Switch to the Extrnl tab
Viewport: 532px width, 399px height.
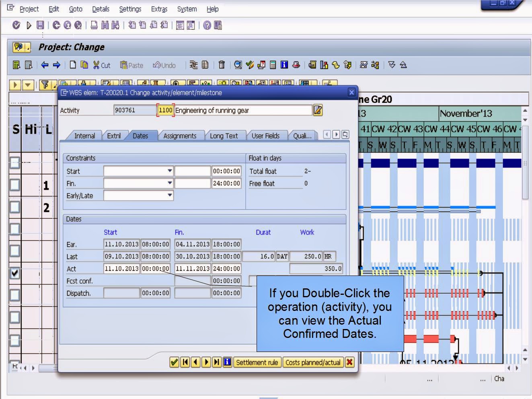(114, 136)
